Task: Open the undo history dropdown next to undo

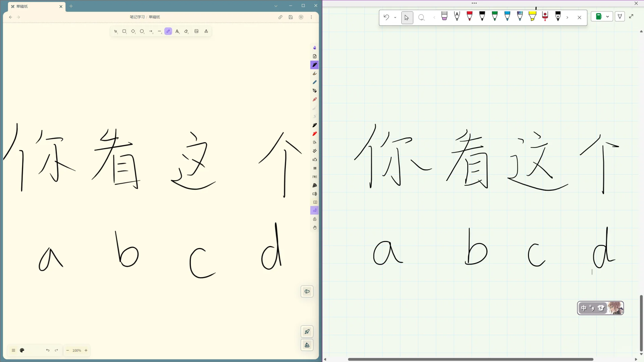Action: tap(396, 17)
